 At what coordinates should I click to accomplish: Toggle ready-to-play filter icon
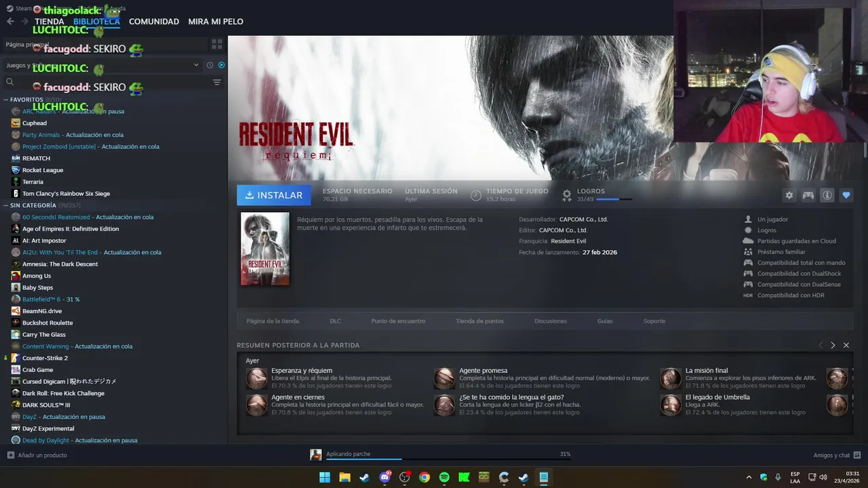221,65
